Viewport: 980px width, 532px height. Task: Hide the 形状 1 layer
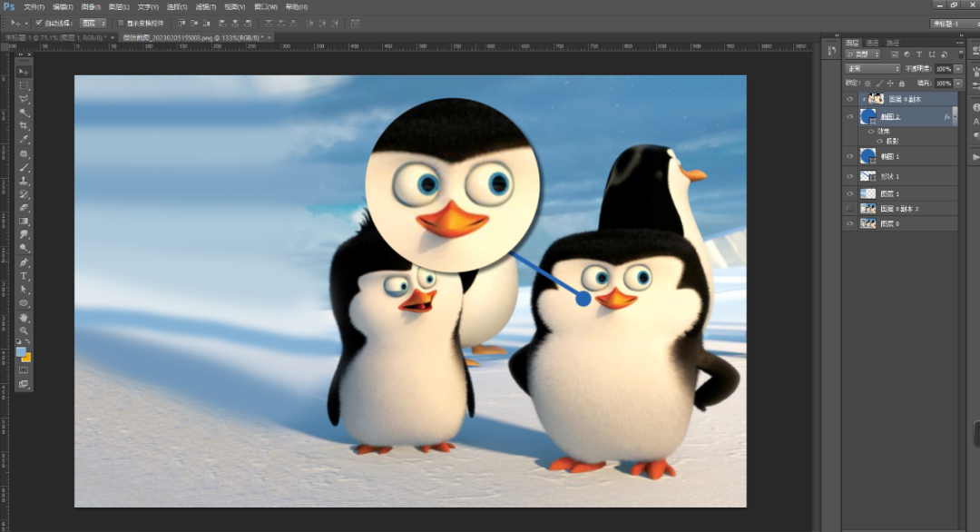(x=849, y=176)
